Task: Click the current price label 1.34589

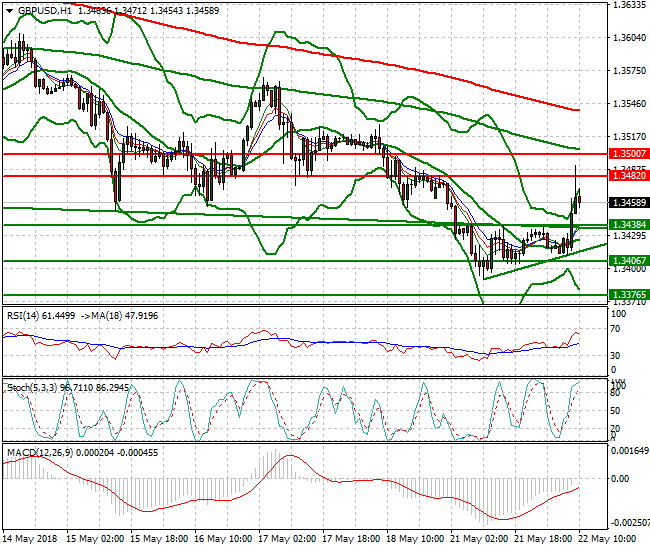Action: tap(629, 203)
